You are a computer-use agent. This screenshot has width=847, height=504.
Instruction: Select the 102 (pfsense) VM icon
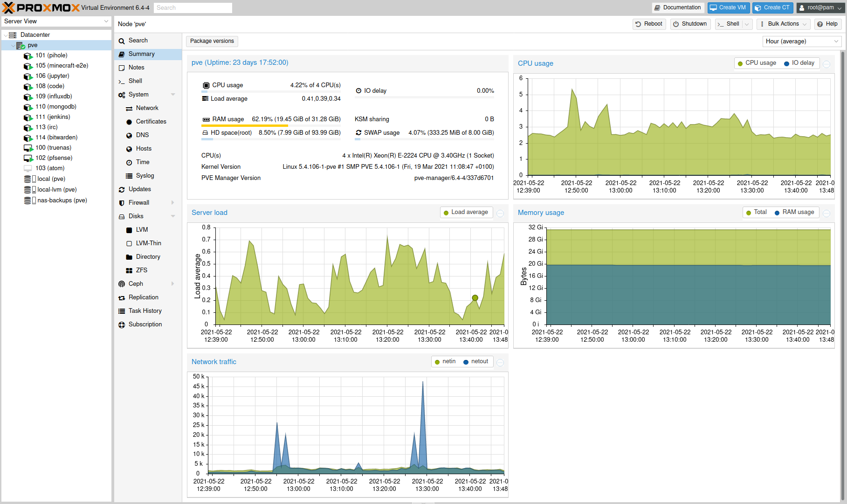point(28,159)
